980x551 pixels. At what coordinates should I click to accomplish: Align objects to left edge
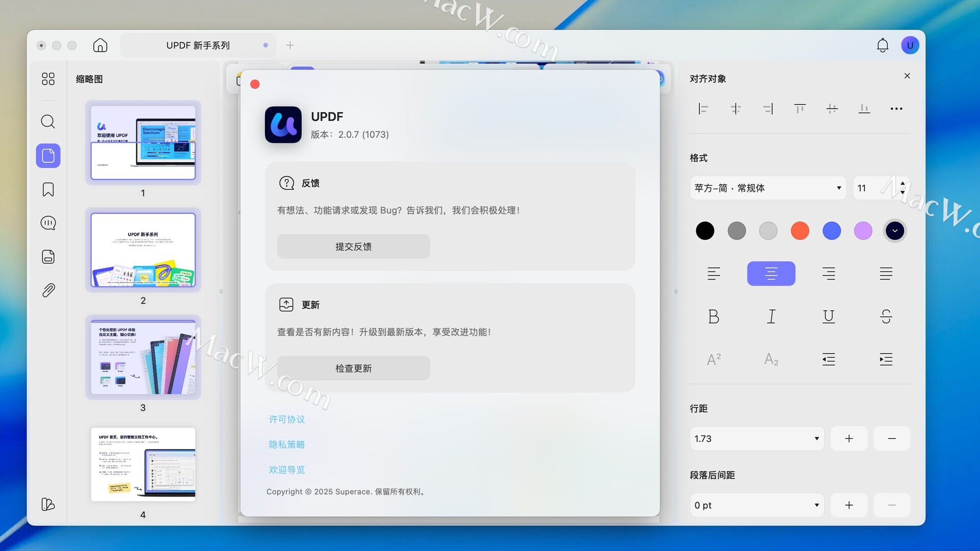click(x=703, y=109)
